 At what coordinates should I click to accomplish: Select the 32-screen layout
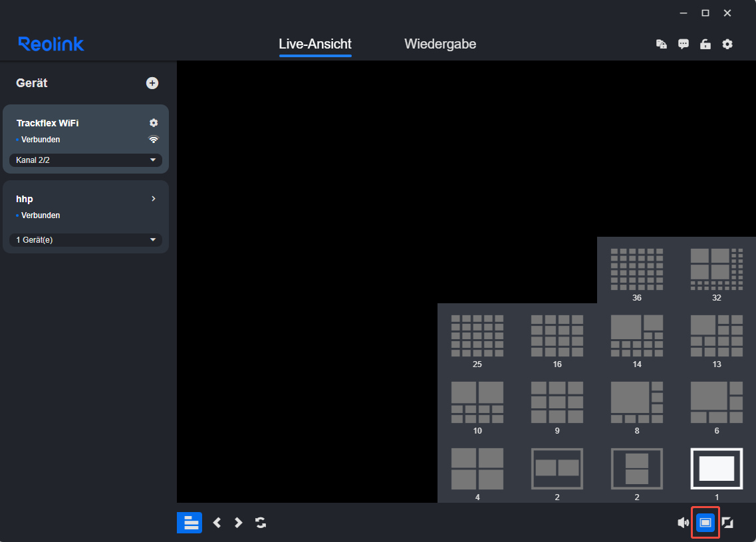pyautogui.click(x=717, y=269)
